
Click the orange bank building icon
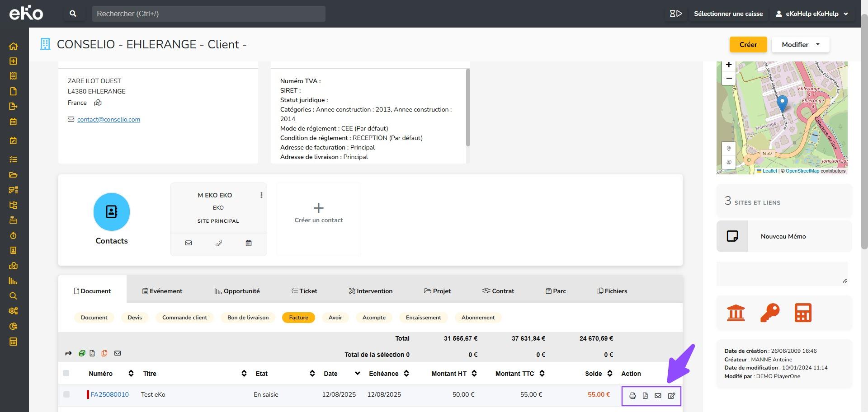[736, 313]
